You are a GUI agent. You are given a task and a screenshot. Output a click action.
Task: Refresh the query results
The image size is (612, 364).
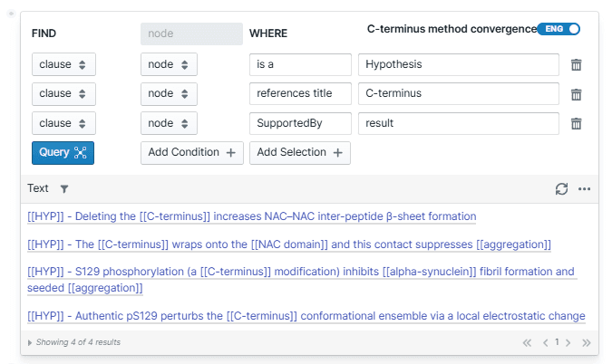click(x=561, y=189)
